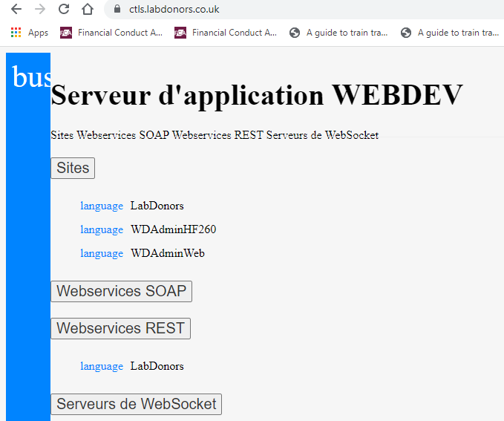504x421 pixels.
Task: Expand the Webservices SOAP section
Action: coord(122,291)
